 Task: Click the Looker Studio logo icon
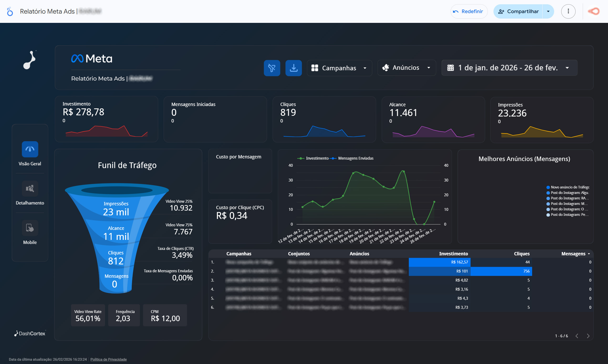click(x=10, y=11)
